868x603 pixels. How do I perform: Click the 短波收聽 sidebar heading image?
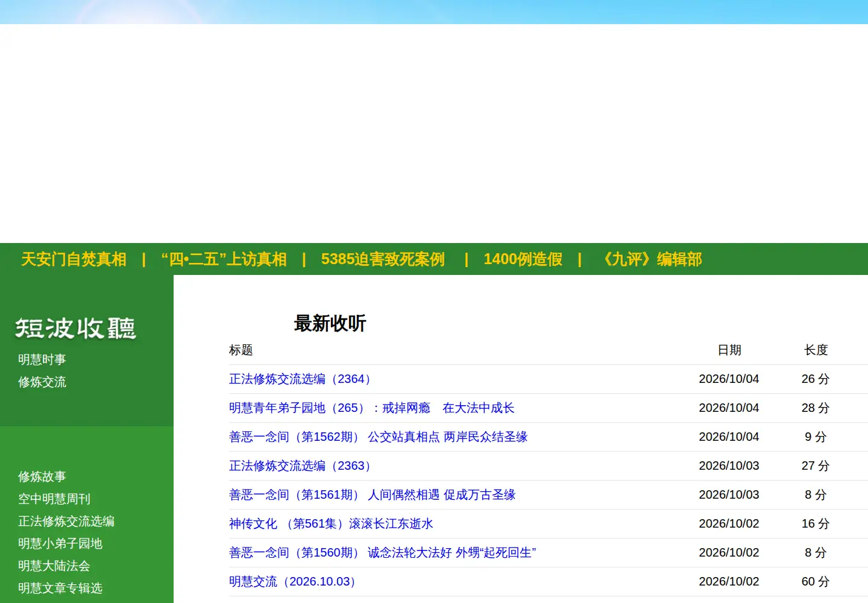(x=75, y=328)
